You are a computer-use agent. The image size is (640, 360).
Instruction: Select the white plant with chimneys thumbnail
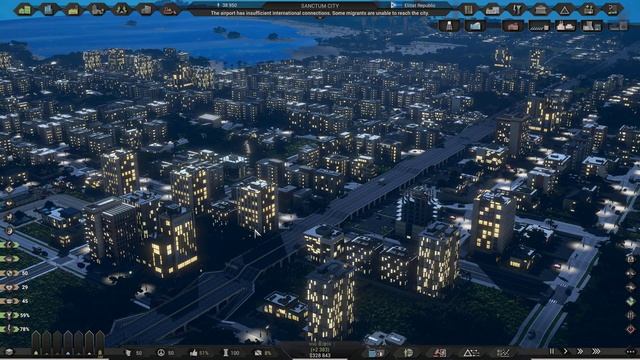coord(566,26)
